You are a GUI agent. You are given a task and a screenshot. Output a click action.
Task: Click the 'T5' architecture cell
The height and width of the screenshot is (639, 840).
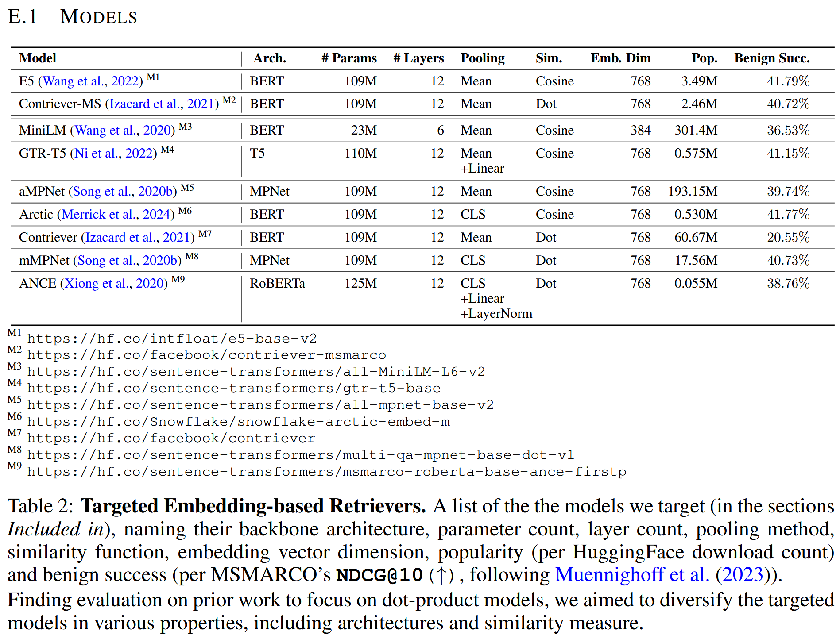point(257,154)
